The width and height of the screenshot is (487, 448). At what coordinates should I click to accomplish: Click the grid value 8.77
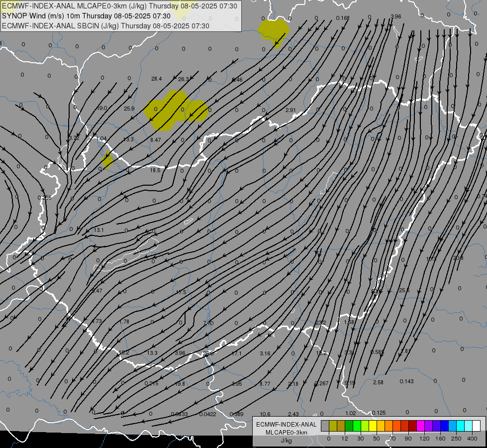(x=265, y=384)
